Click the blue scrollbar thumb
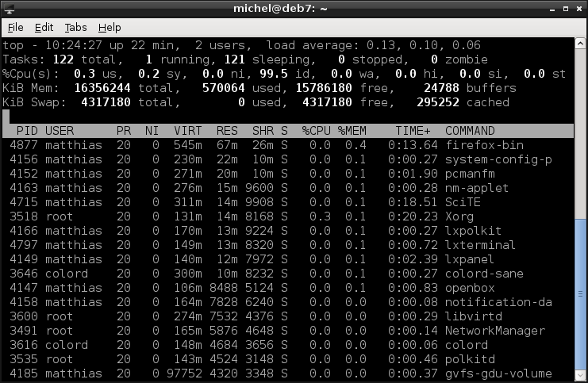The height and width of the screenshot is (383, 588). tap(580, 294)
